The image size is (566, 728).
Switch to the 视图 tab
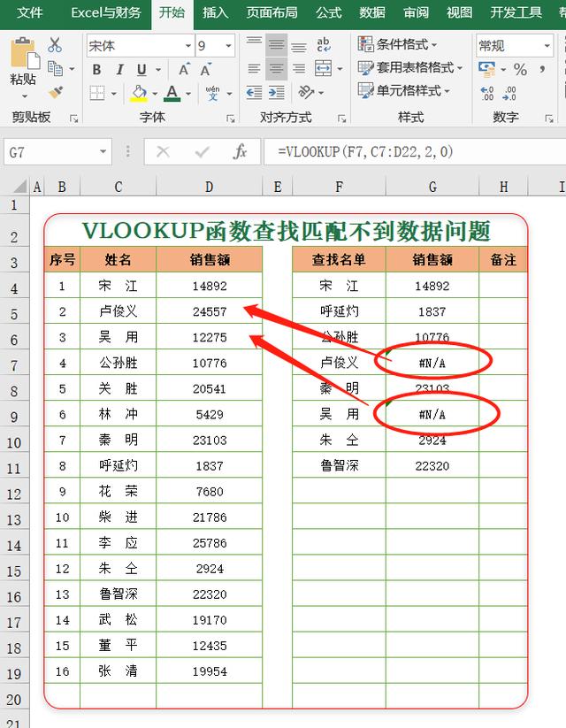[460, 12]
